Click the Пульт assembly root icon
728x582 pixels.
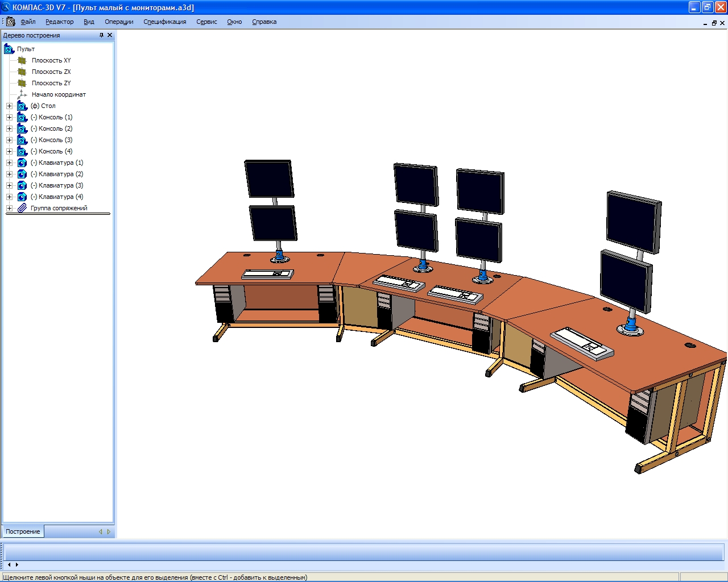[x=9, y=49]
